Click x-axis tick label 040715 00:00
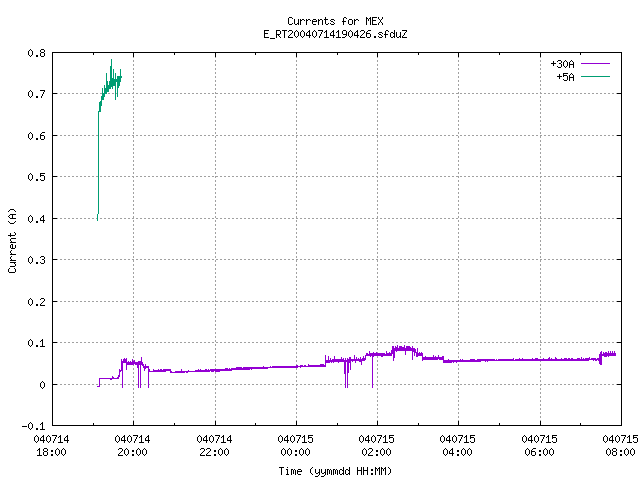Viewport: 640px width, 480px height. click(296, 446)
